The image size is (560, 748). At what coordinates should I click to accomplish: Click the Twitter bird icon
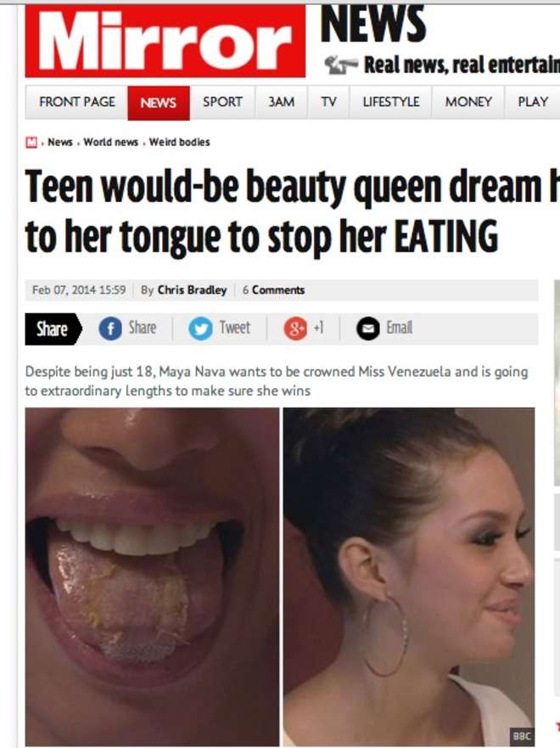[200, 329]
